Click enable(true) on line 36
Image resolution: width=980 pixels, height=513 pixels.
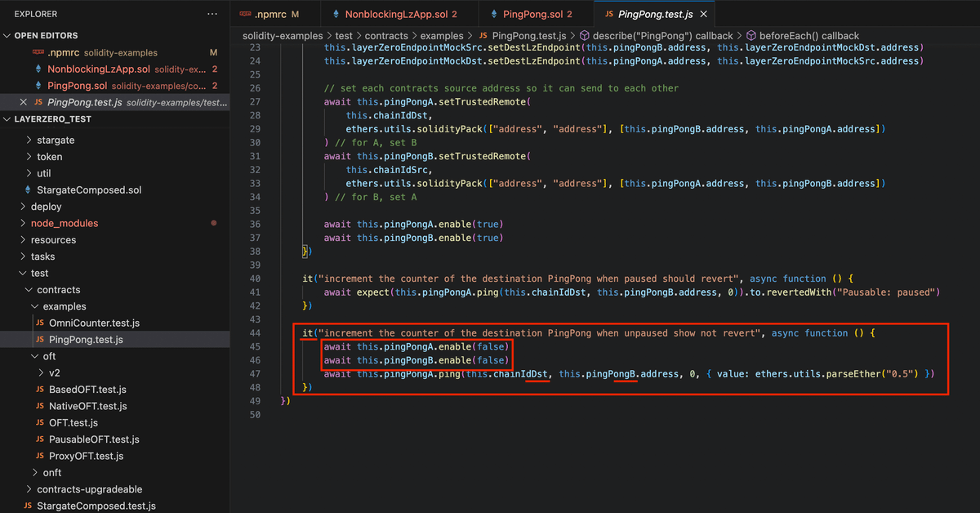tap(472, 225)
